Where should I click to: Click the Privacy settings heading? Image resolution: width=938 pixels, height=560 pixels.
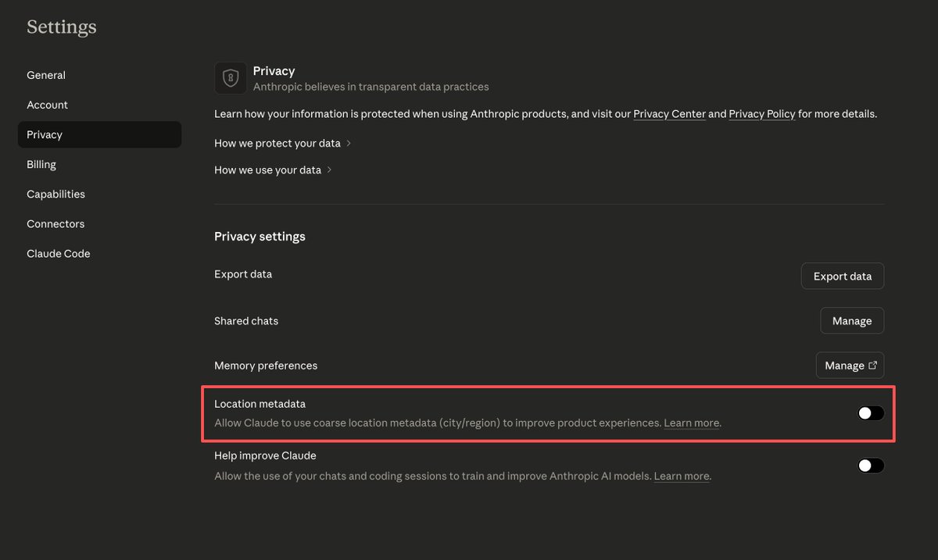pyautogui.click(x=260, y=236)
